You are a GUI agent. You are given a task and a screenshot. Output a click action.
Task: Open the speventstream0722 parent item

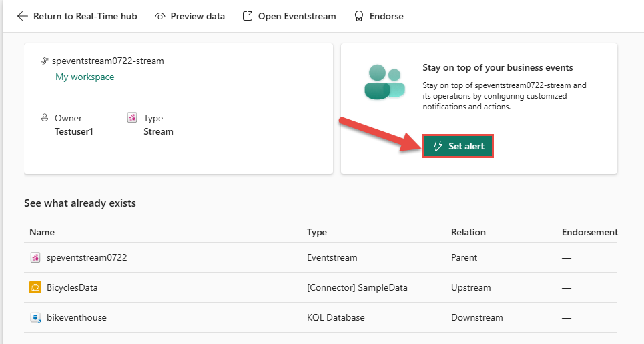(x=87, y=257)
